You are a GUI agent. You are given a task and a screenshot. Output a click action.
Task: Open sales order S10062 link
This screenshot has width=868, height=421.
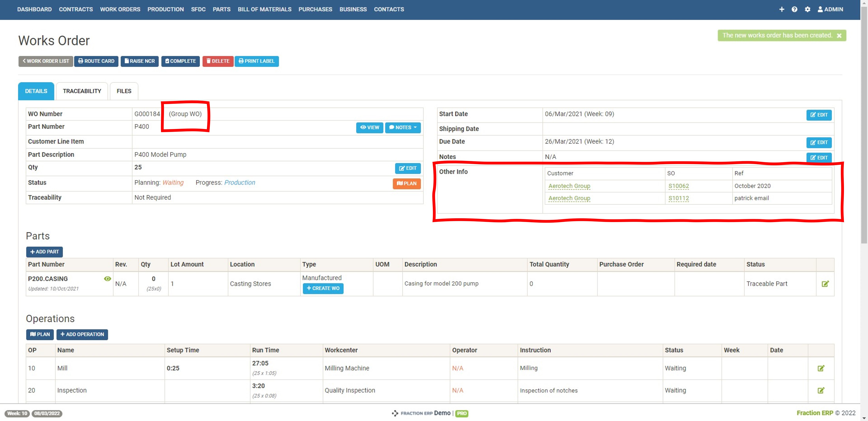(678, 186)
